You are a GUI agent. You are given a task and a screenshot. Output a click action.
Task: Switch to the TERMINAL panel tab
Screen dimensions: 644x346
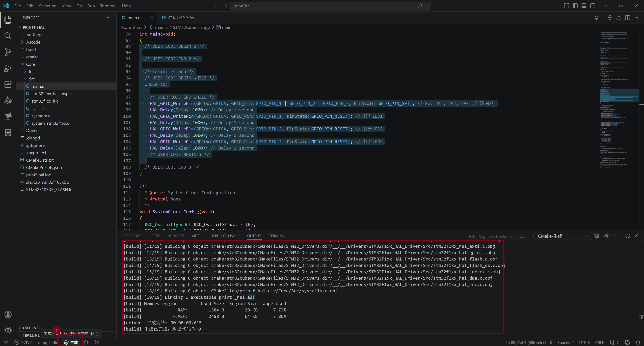click(278, 236)
